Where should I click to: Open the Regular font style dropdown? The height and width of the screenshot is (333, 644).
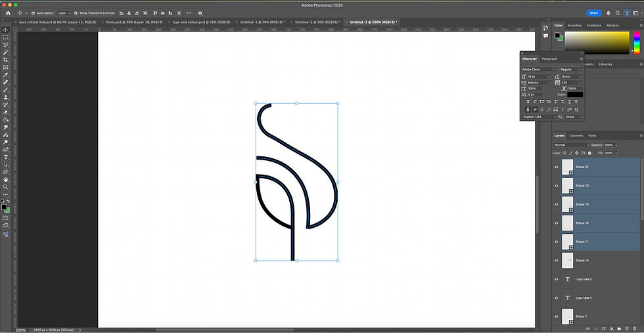571,70
